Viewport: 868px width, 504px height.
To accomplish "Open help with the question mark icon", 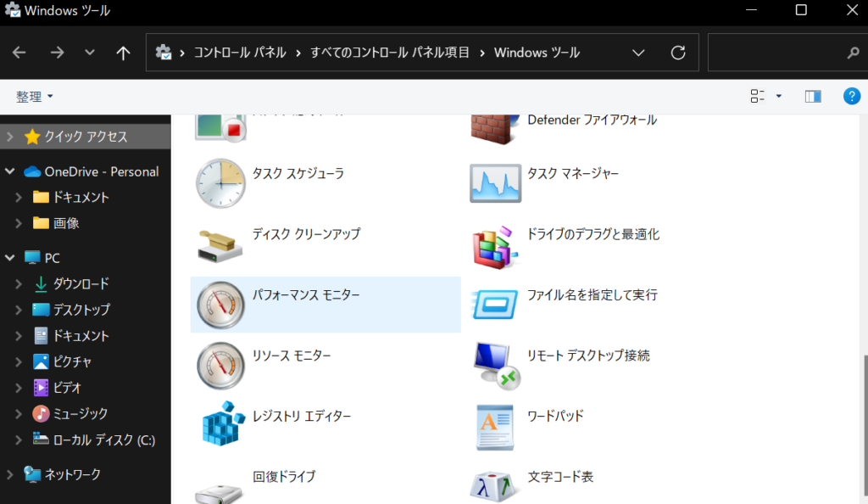I will click(851, 97).
